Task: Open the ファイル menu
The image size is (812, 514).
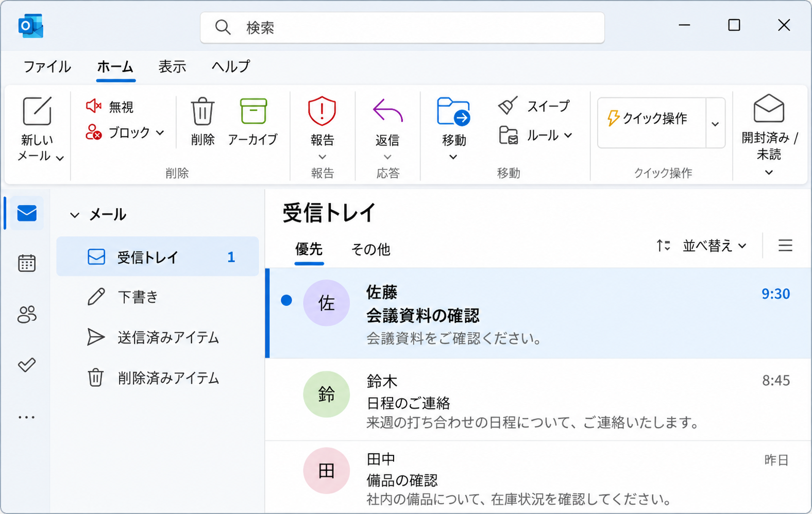Action: 47,66
